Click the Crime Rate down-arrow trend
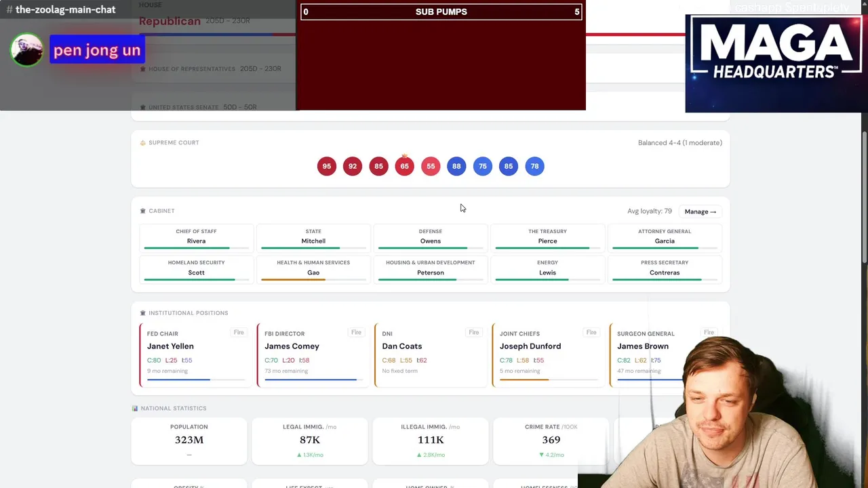The image size is (868, 488). (x=551, y=455)
